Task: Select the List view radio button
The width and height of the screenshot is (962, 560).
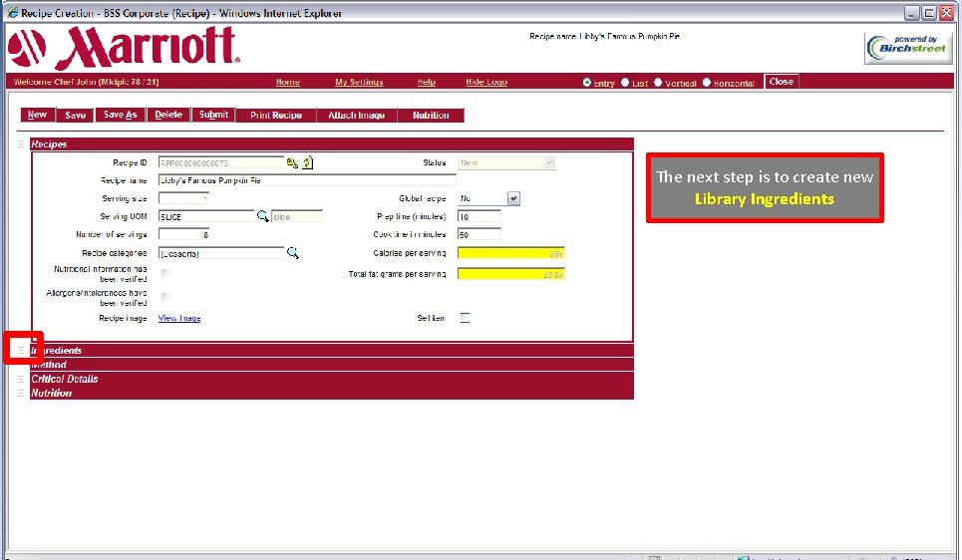Action: click(625, 82)
